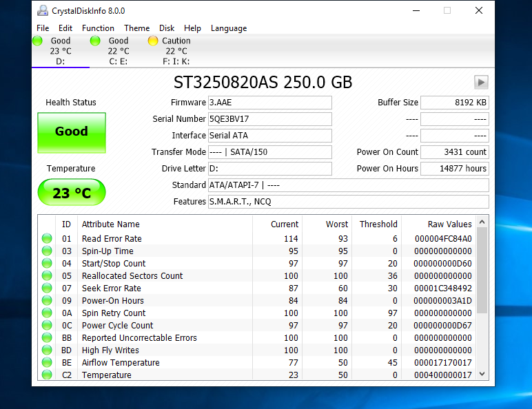Click the attribute list scrollbar thumb

(x=482, y=271)
